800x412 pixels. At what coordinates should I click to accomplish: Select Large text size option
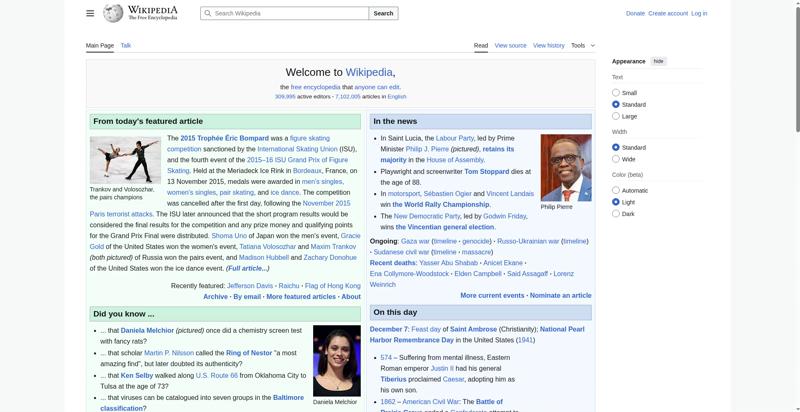(616, 116)
